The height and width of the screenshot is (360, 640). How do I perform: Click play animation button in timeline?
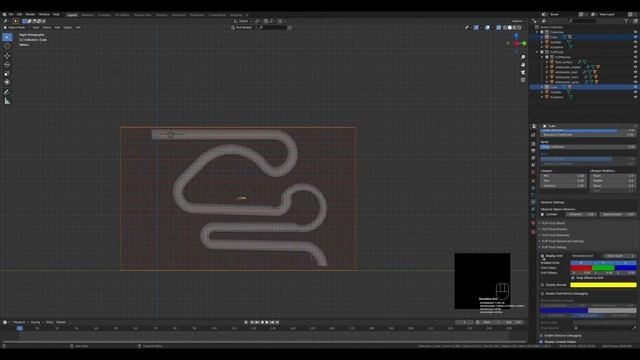point(267,322)
